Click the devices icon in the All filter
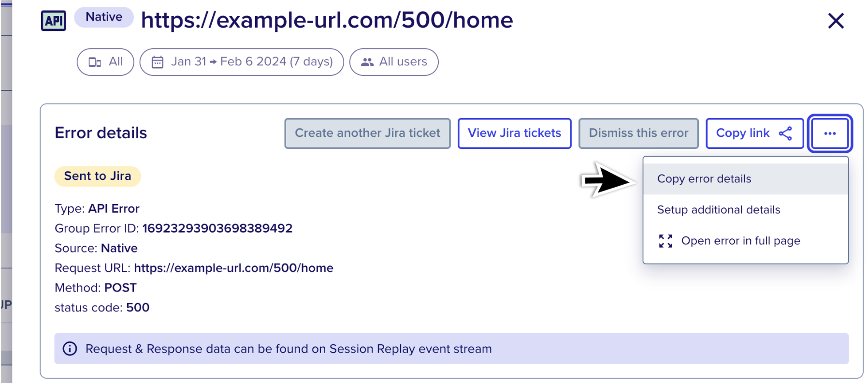This screenshot has width=868, height=383. 95,62
